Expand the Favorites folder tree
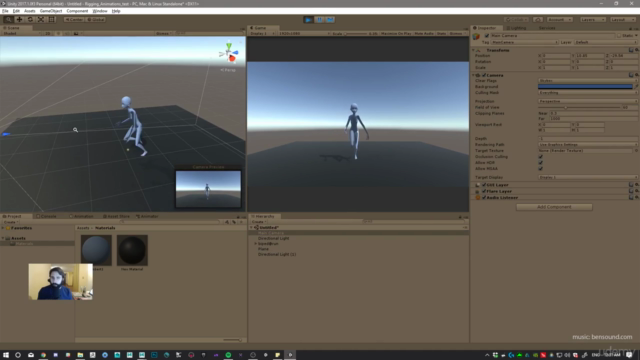This screenshot has width=640, height=360. 3,228
